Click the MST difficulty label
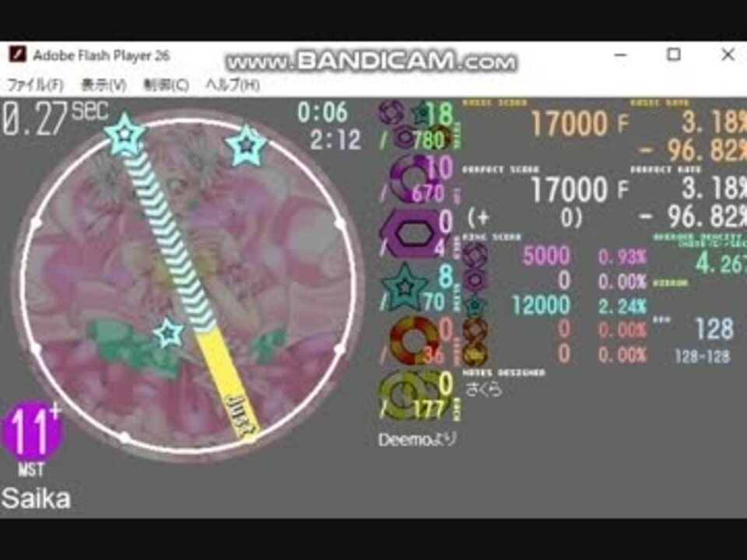The image size is (747, 560). 31,470
